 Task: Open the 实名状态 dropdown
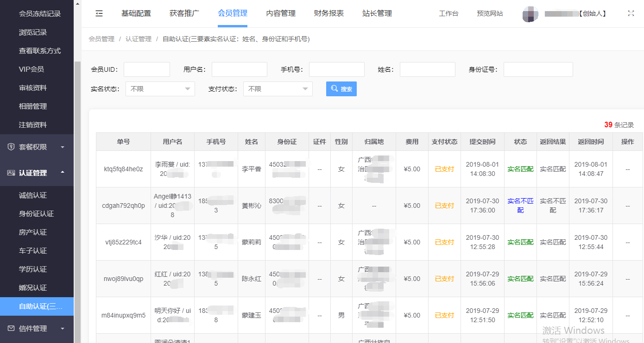coord(160,89)
